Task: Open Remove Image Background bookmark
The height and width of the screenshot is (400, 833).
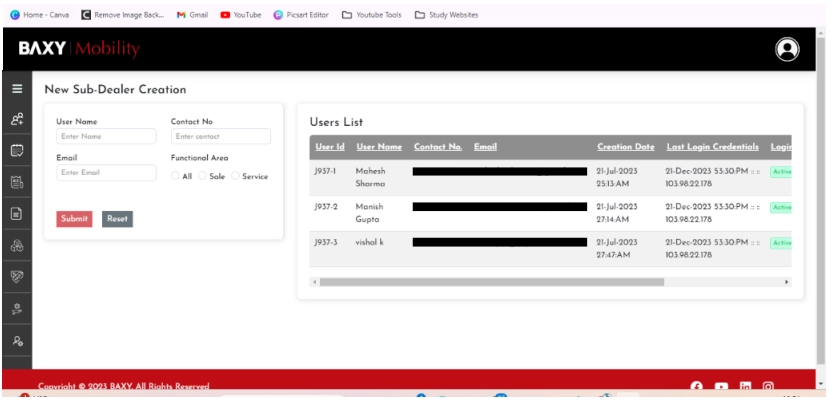Action: [123, 15]
